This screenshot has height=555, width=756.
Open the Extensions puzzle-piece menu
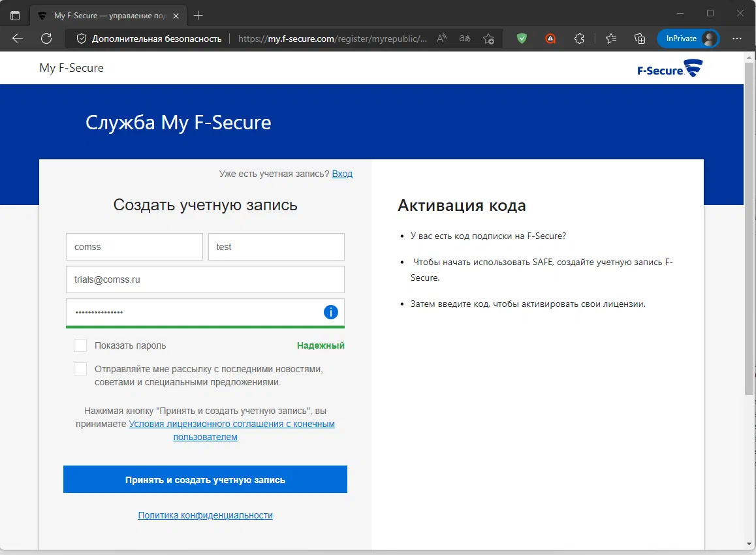(x=578, y=39)
